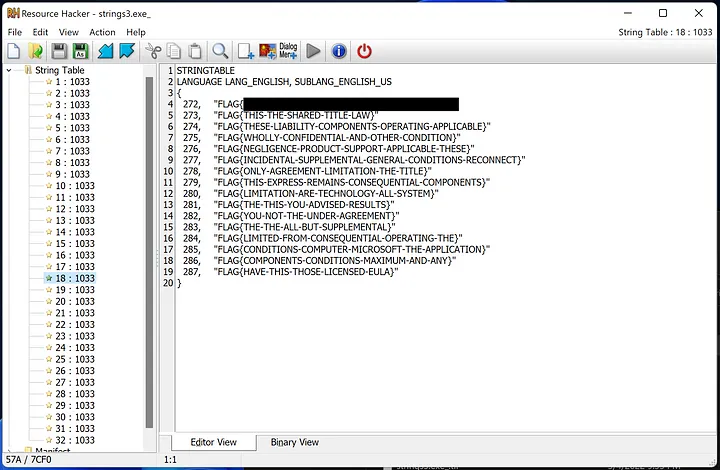720x470 pixels.
Task: Select highlighted tree item 18 : 1033
Action: (75, 278)
